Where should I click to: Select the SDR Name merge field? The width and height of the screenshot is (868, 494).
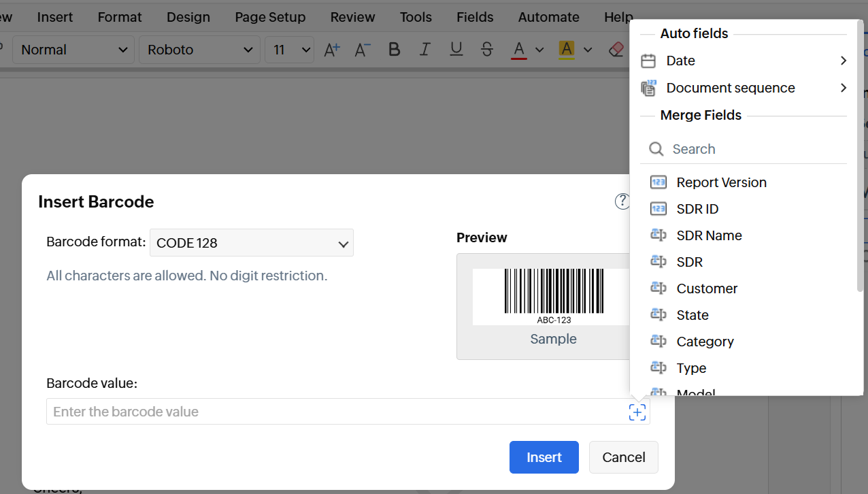(x=709, y=235)
